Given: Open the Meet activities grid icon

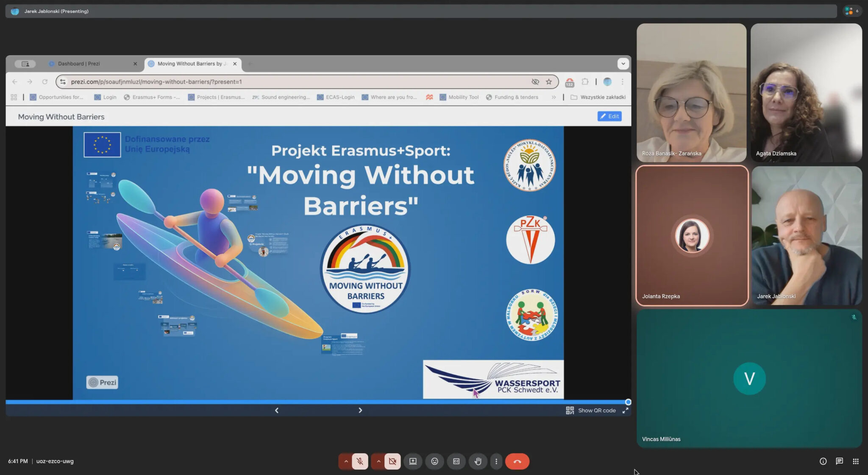Looking at the screenshot, I should coord(856,461).
